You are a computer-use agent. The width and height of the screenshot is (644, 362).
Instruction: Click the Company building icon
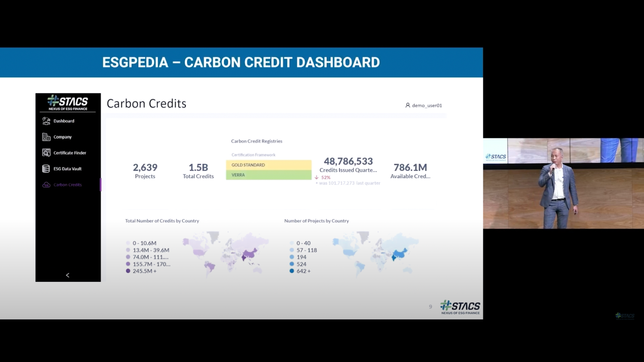46,137
